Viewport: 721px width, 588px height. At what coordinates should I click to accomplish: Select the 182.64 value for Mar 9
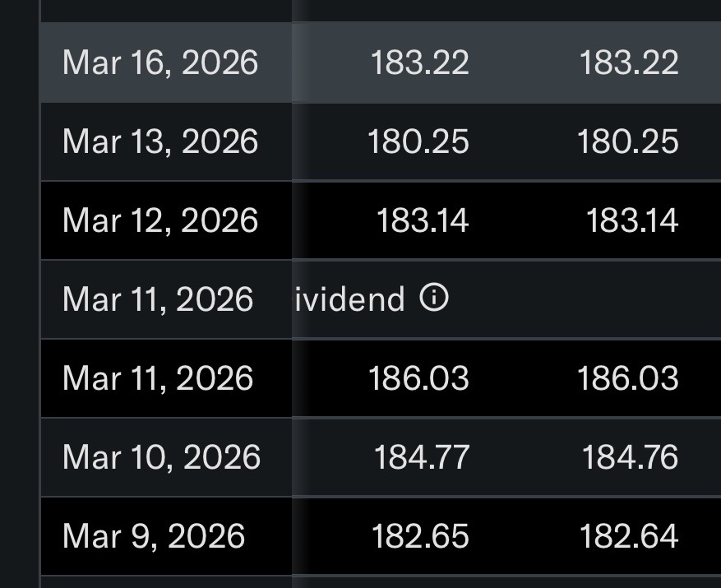pyautogui.click(x=629, y=536)
